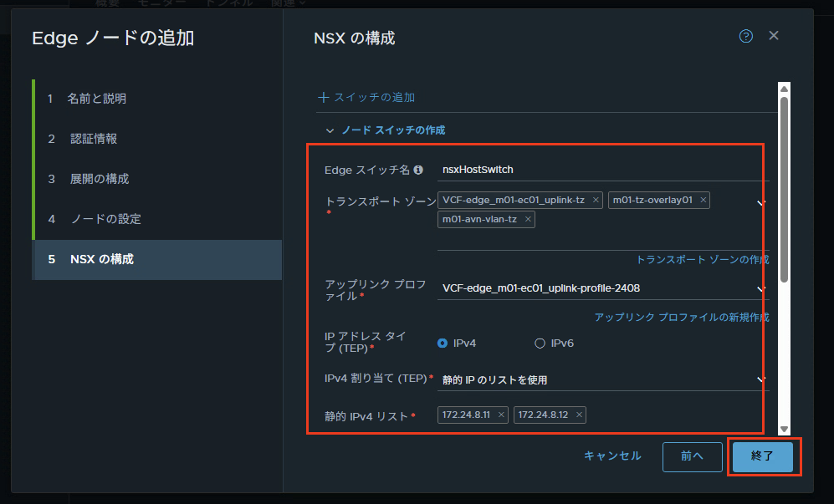Open トランスポート ゾーンの作成 link
The height and width of the screenshot is (504, 834).
[x=703, y=259]
